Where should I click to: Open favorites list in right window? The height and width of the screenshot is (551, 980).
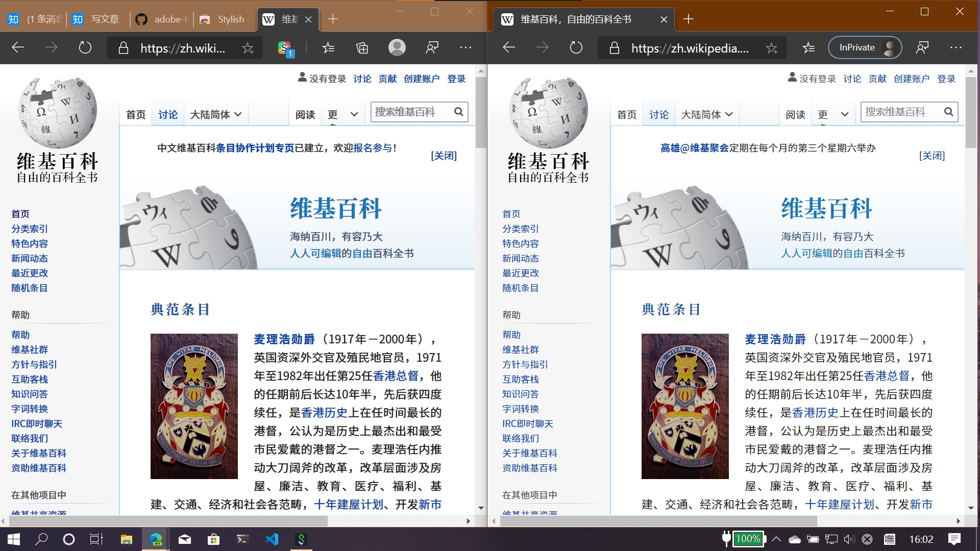pos(808,48)
